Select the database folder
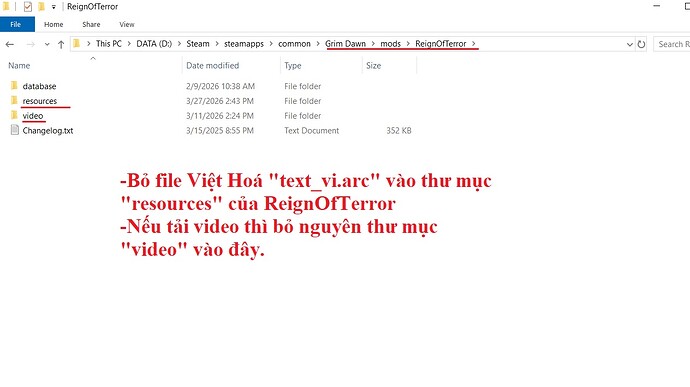 pyautogui.click(x=39, y=86)
